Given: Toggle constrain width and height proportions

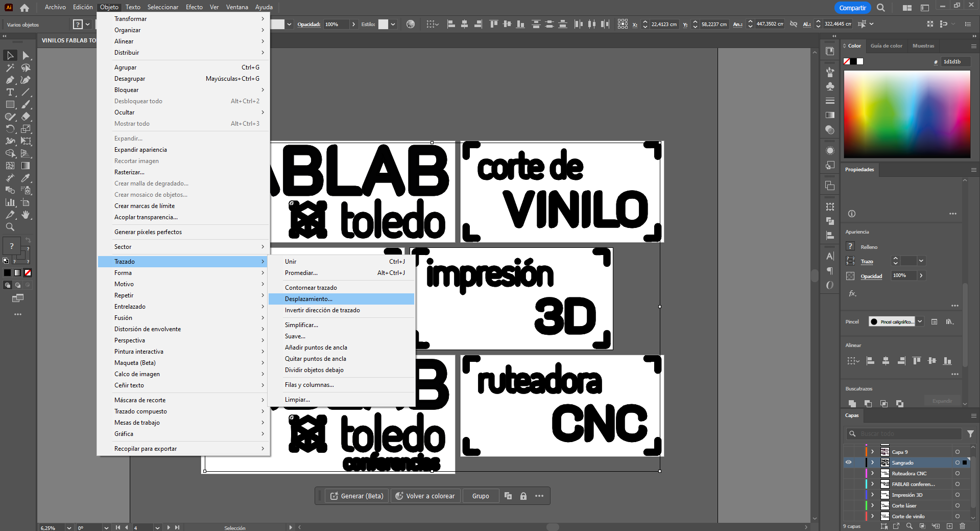Looking at the screenshot, I should (794, 24).
